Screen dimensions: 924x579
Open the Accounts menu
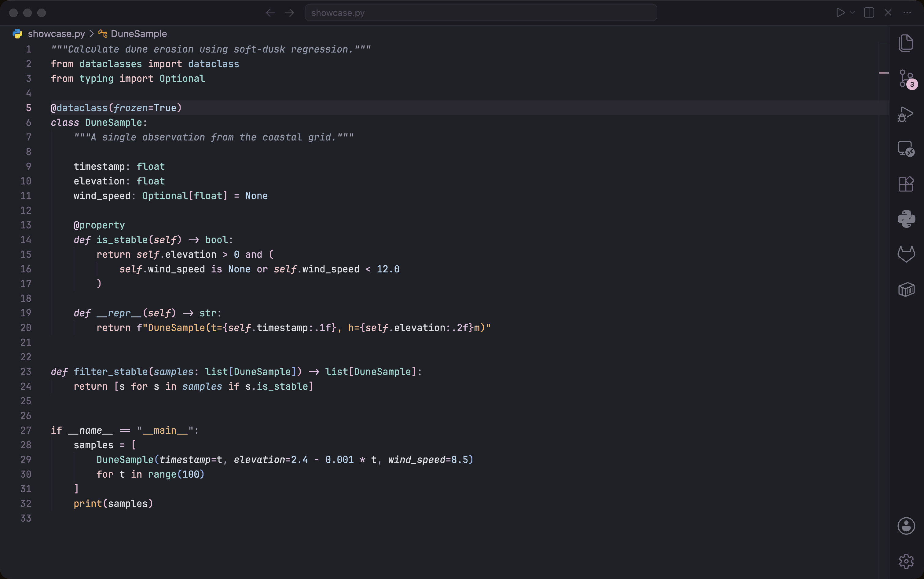[906, 526]
